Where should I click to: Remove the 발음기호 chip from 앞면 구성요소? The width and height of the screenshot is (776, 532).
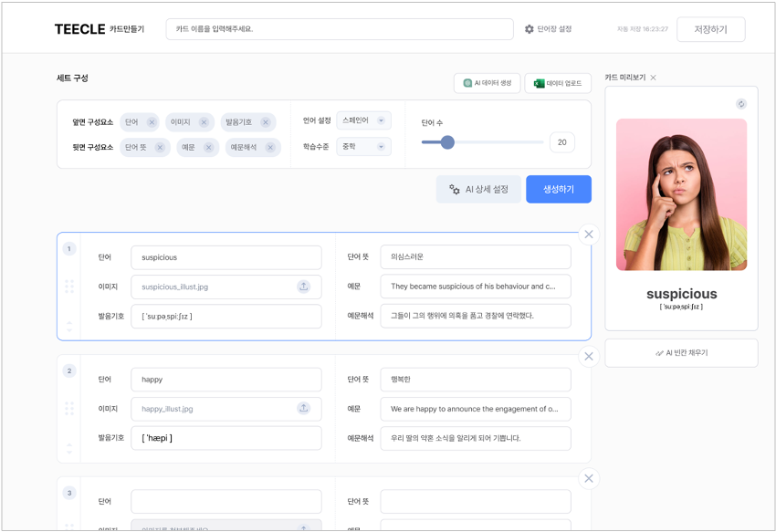tap(266, 121)
